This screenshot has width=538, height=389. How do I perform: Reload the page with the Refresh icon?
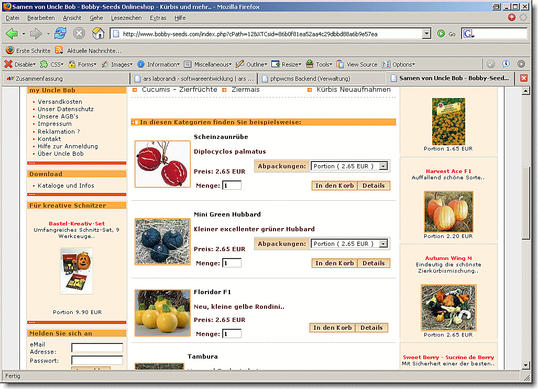pyautogui.click(x=60, y=33)
